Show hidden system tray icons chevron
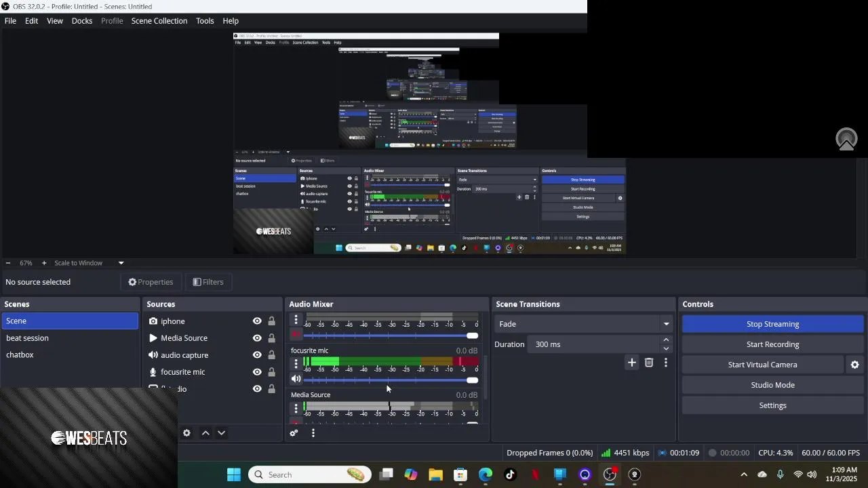Image resolution: width=868 pixels, height=488 pixels. 744,474
